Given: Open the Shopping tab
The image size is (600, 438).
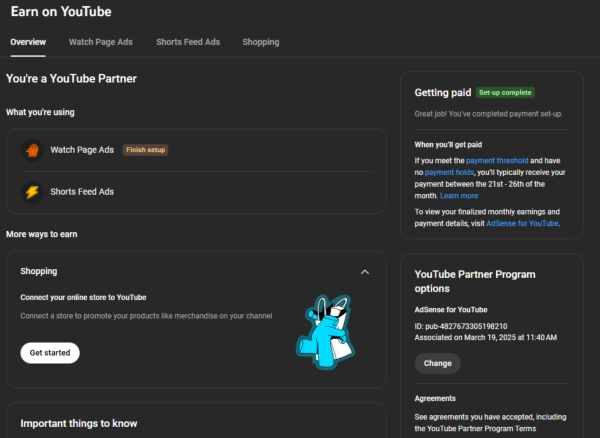Looking at the screenshot, I should point(261,42).
